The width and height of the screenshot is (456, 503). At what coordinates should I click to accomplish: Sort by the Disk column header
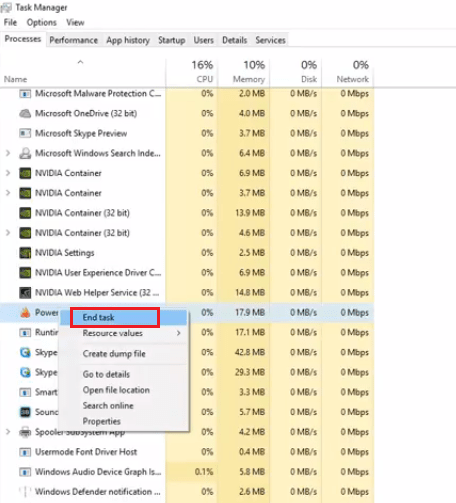295,73
